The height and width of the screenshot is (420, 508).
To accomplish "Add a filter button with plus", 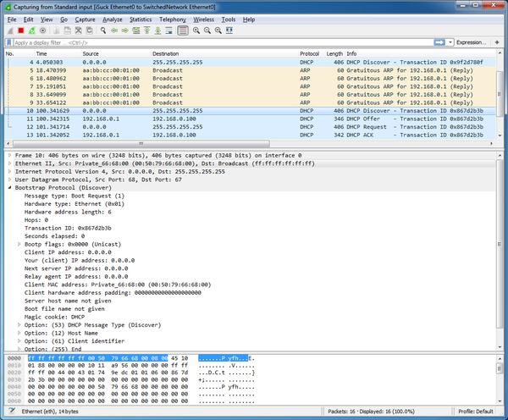I will (495, 41).
